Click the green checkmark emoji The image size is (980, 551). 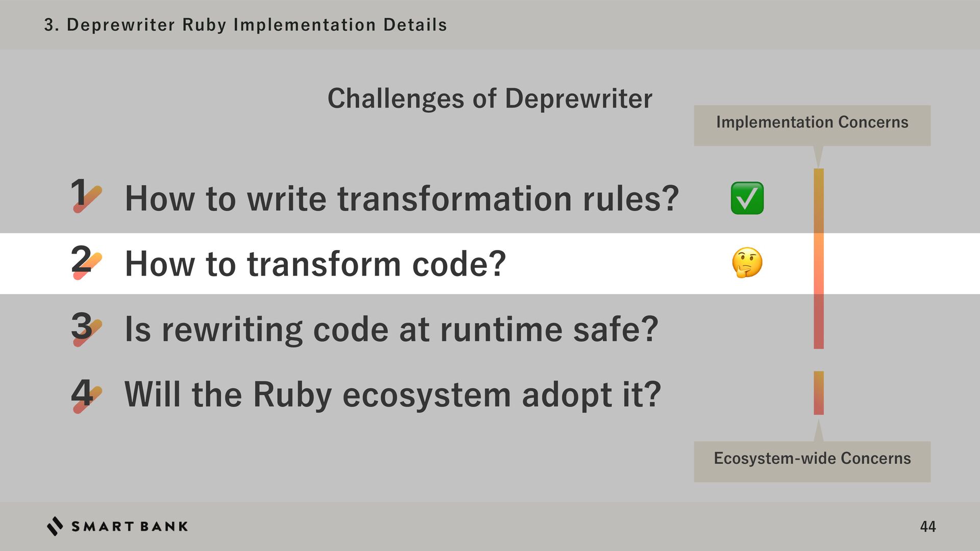(747, 198)
